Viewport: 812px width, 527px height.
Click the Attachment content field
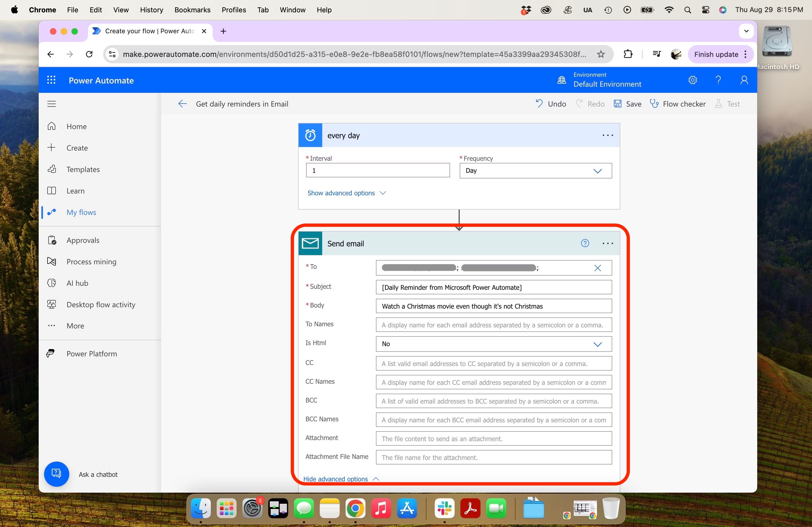494,439
